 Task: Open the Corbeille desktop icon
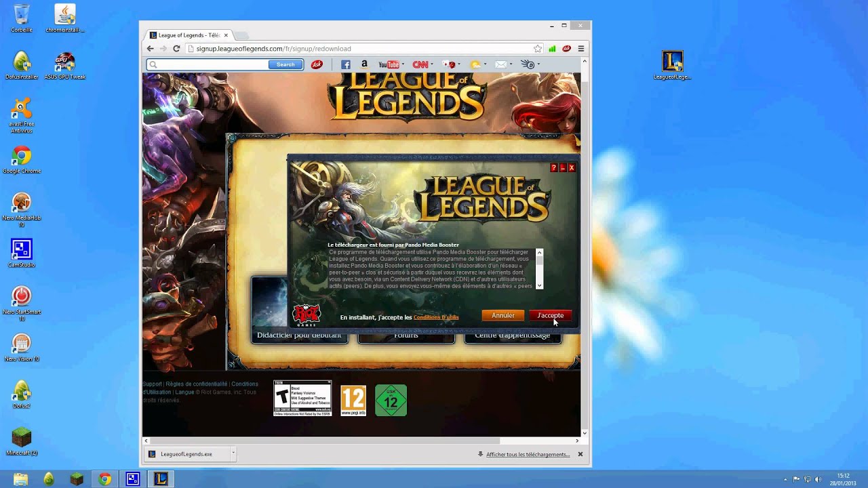[22, 18]
